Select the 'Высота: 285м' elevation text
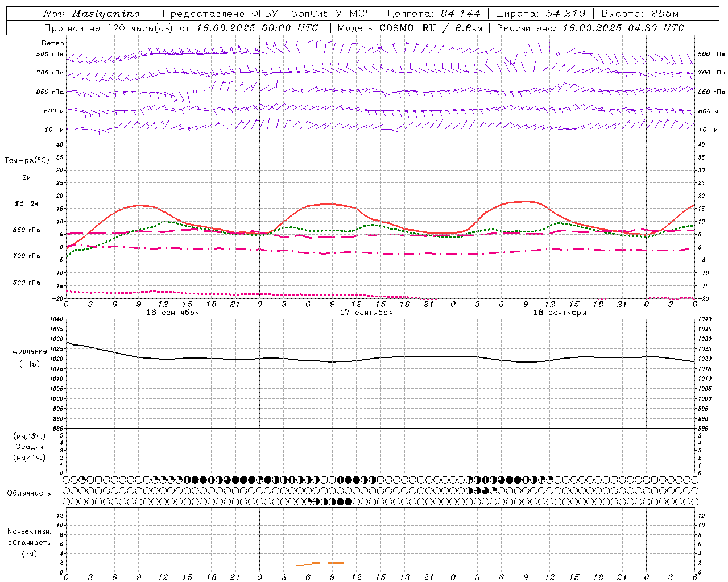Image resolution: width=728 pixels, height=582 pixels. 640,14
